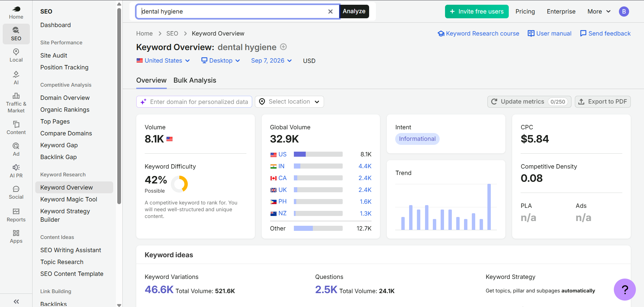Open the Select location dropdown

coord(289,102)
